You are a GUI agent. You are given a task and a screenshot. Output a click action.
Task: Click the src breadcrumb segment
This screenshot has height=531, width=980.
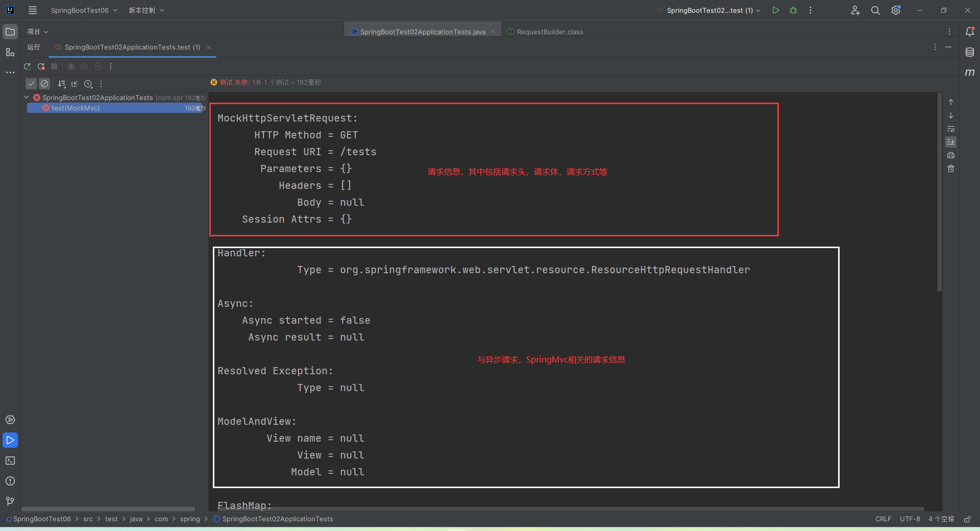click(x=88, y=519)
